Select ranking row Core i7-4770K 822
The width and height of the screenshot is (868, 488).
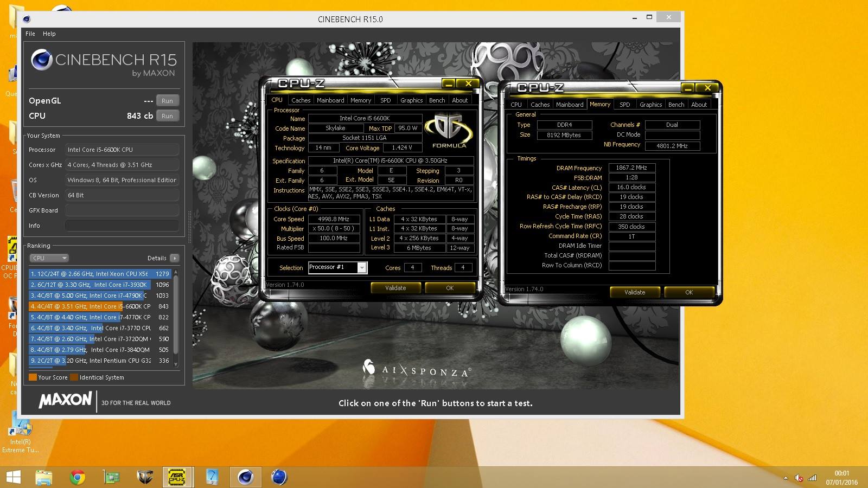point(100,317)
